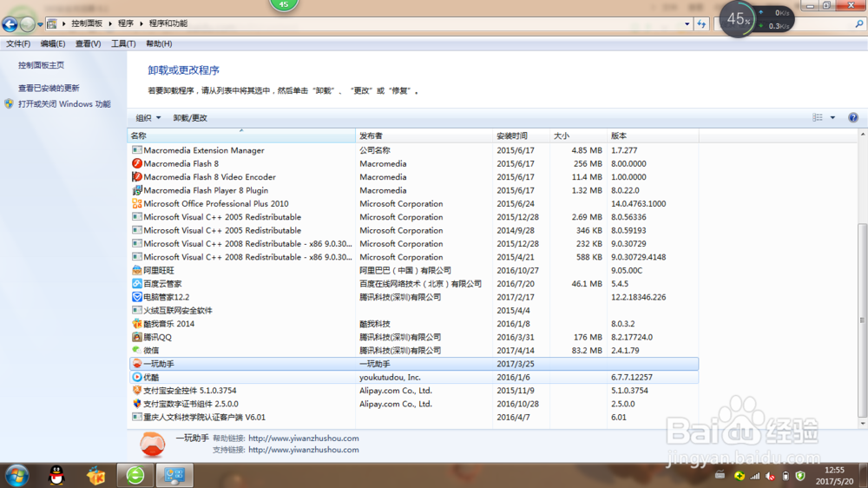
Task: Click the Back navigation arrow
Action: [10, 23]
